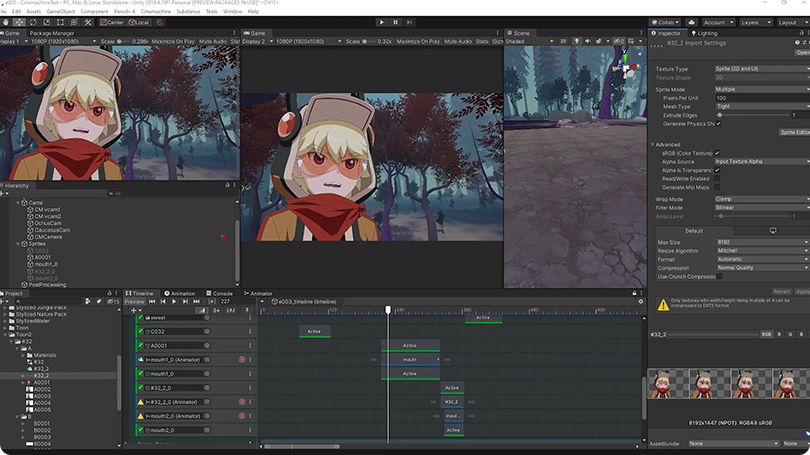Open the Layers dropdown

[x=754, y=22]
